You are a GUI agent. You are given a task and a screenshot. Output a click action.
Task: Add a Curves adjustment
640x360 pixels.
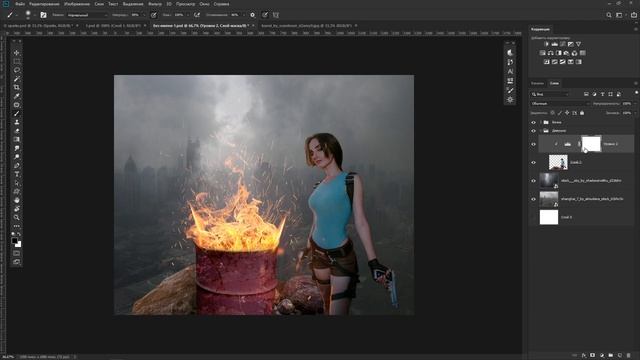point(563,44)
